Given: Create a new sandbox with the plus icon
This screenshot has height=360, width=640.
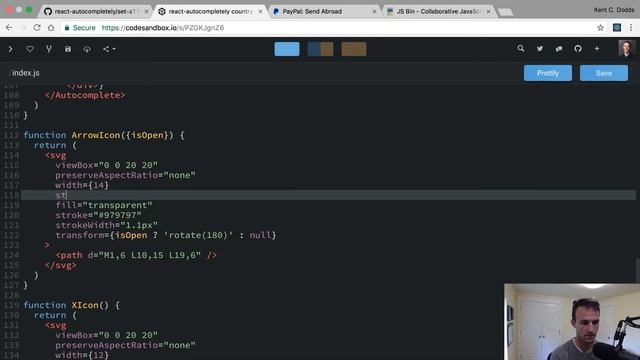Looking at the screenshot, I should [597, 49].
